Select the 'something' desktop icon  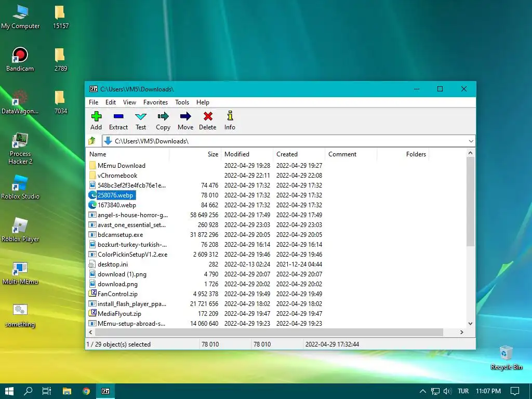20,315
